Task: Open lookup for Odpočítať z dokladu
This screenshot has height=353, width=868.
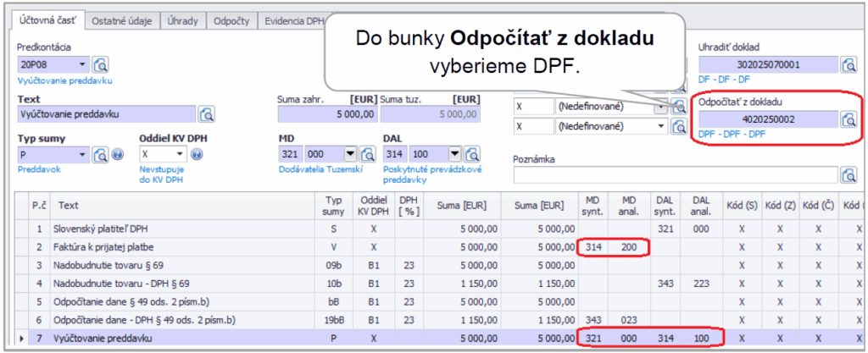Action: pyautogui.click(x=849, y=119)
